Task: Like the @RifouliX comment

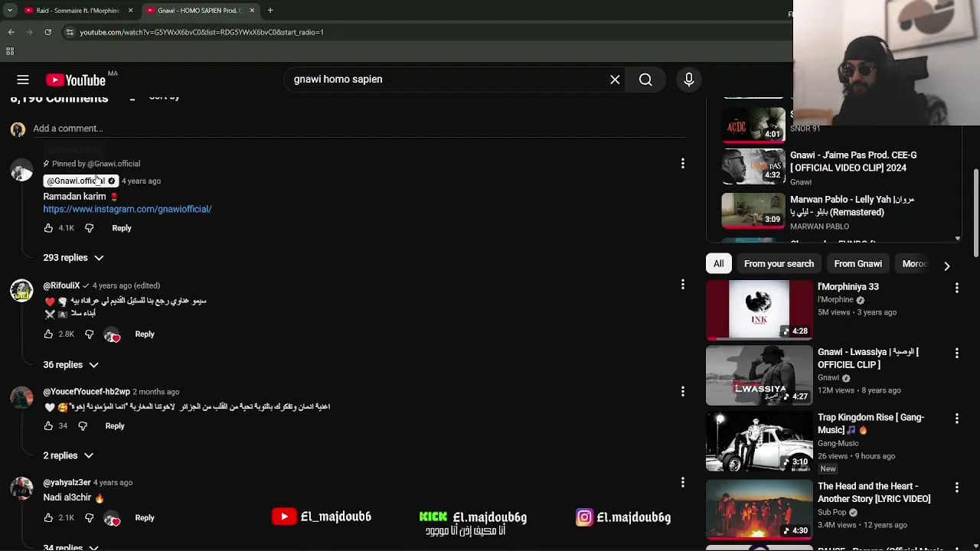Action: (x=48, y=334)
